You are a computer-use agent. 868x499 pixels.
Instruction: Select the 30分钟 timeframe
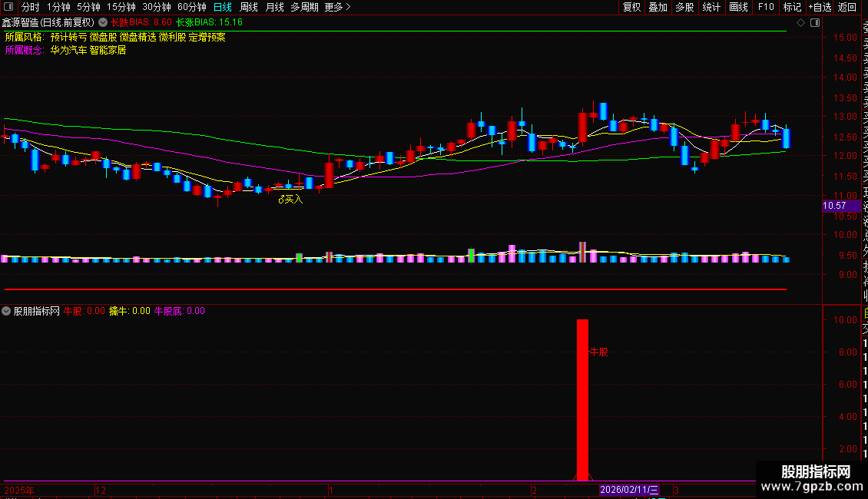click(157, 7)
